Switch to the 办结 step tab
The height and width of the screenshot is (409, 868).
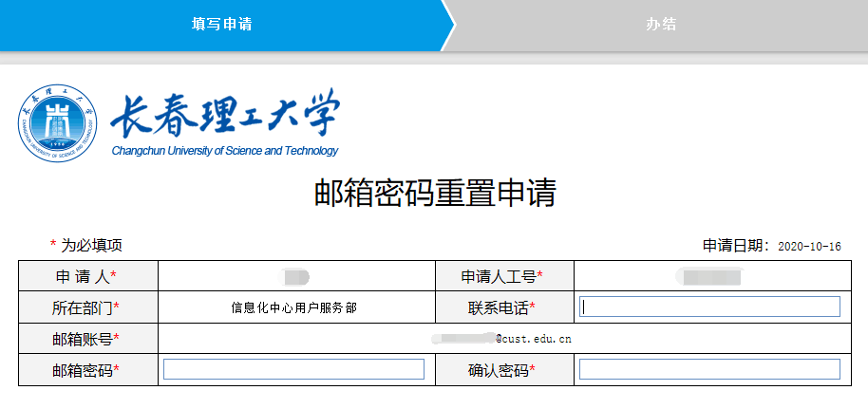[660, 25]
